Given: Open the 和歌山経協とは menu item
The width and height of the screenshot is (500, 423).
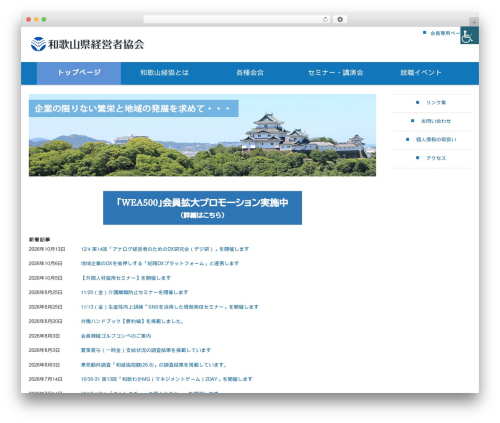Looking at the screenshot, I should click(164, 73).
